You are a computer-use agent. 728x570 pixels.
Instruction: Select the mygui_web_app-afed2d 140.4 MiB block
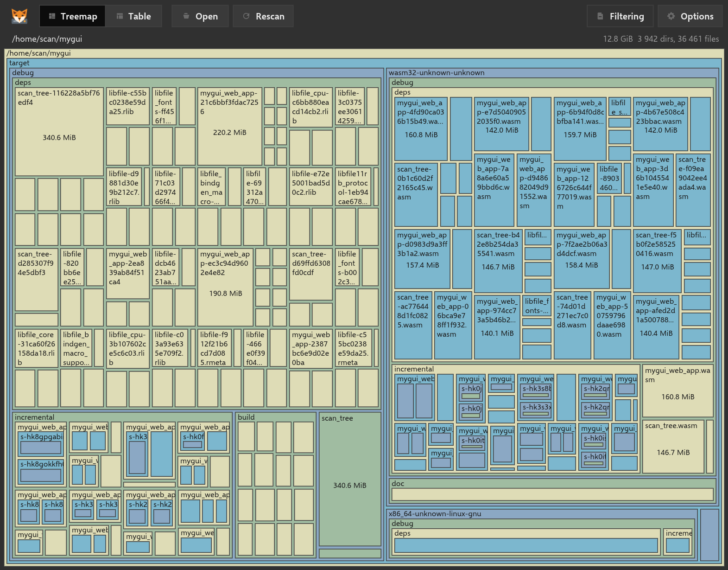click(x=656, y=327)
